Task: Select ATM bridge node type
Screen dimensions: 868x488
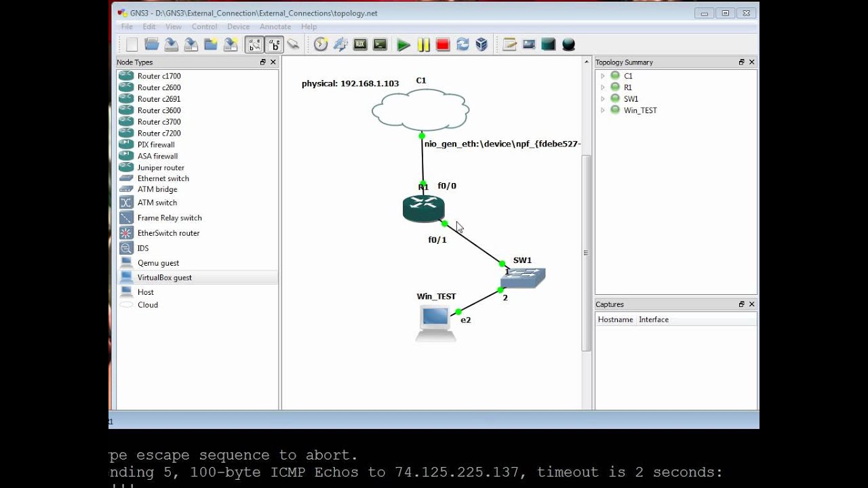Action: pyautogui.click(x=197, y=189)
